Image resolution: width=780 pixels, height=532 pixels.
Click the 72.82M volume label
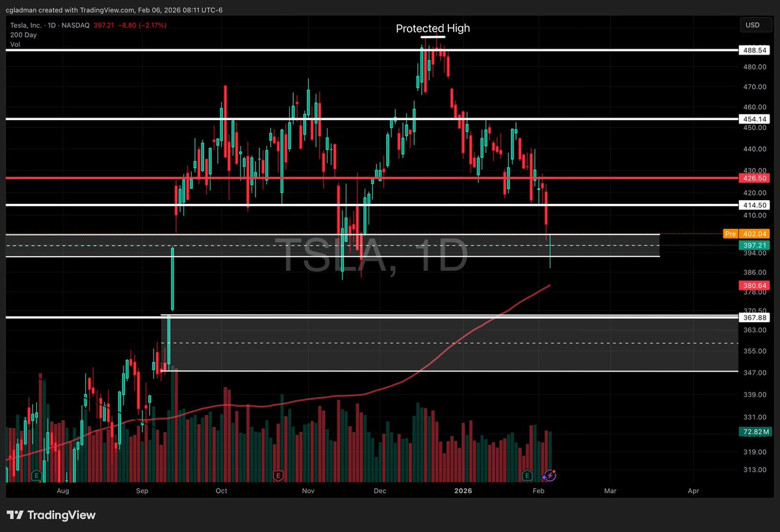click(755, 431)
